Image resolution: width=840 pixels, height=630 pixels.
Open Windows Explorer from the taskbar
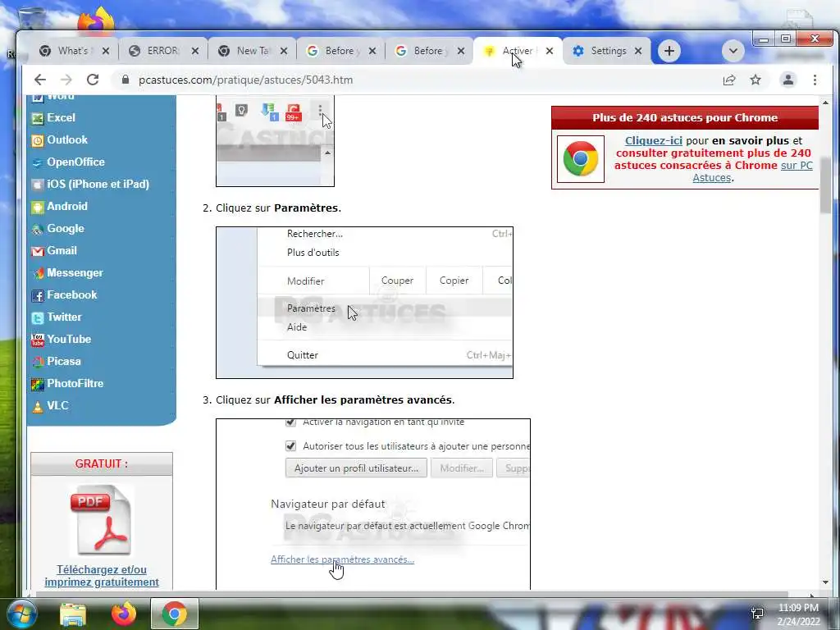pos(73,614)
